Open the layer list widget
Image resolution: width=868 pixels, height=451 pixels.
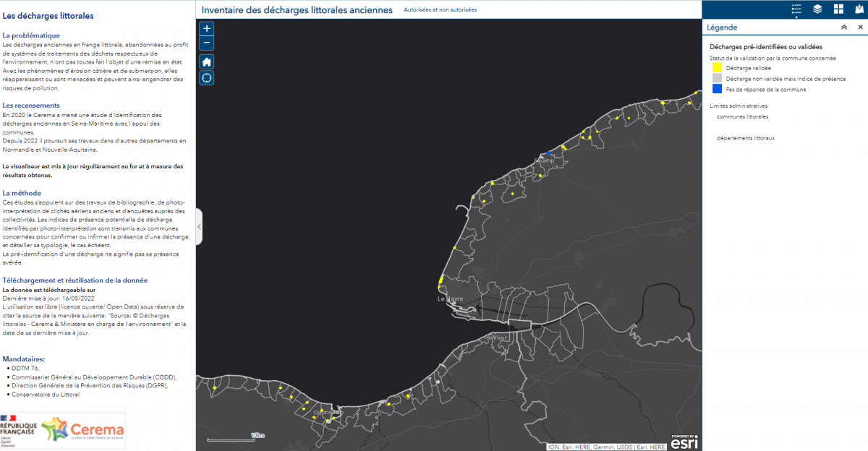coord(817,9)
